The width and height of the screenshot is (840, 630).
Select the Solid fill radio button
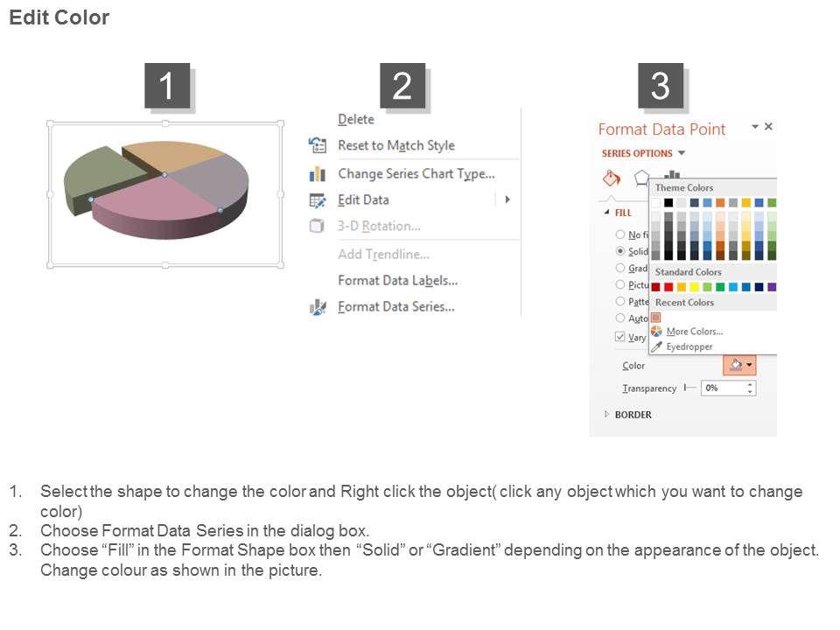[x=620, y=251]
